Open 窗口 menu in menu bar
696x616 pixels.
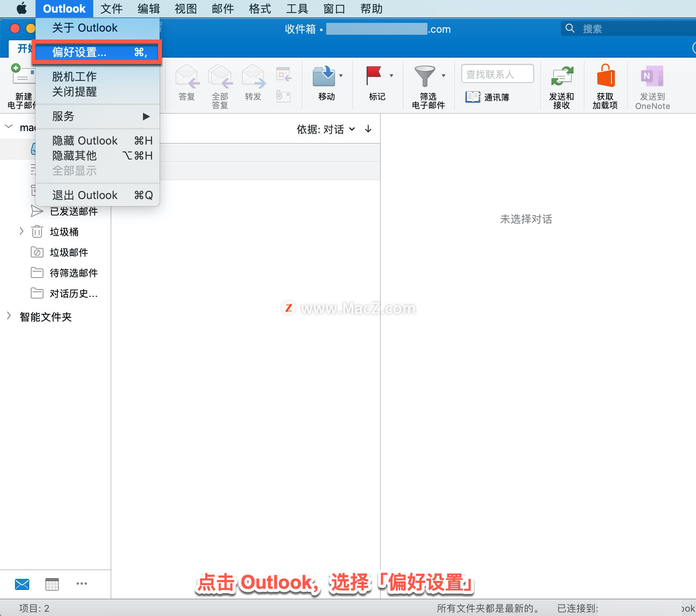click(334, 9)
